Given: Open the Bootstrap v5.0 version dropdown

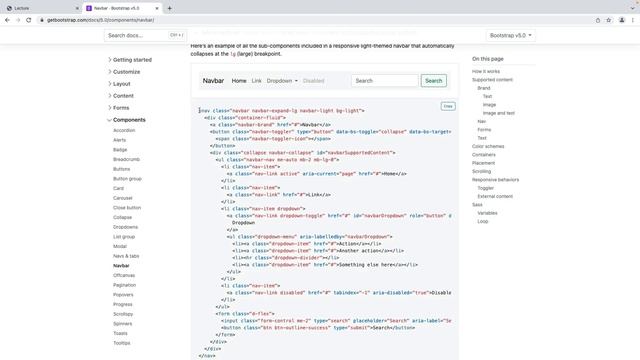Looking at the screenshot, I should click(x=511, y=36).
